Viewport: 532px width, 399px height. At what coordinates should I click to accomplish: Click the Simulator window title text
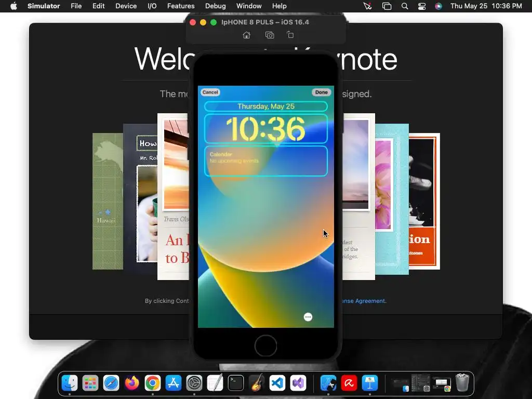tap(265, 22)
